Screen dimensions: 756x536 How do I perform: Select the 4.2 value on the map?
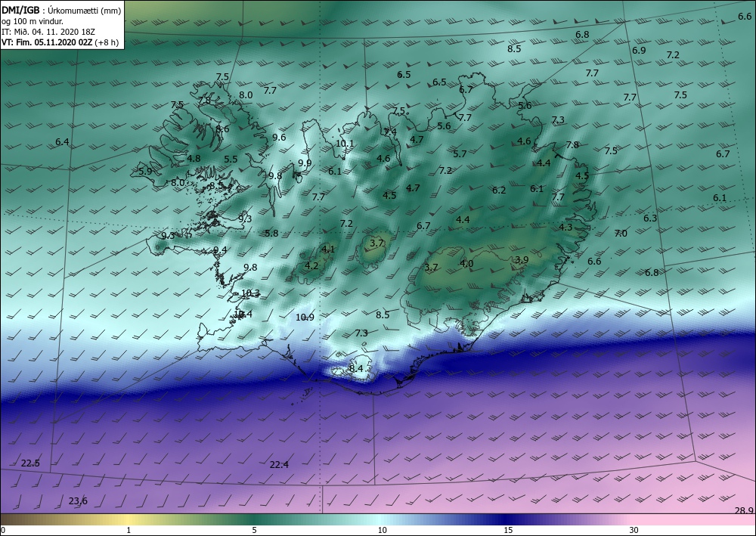(312, 265)
